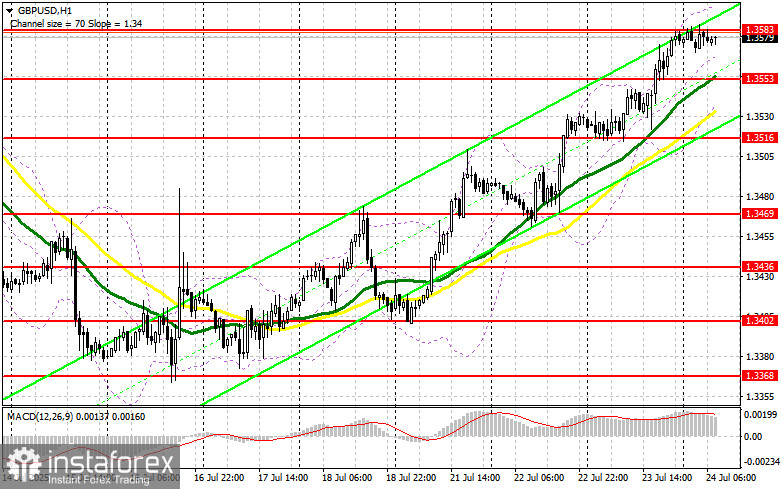Click the 1.3480 price scale value
Image resolution: width=781 pixels, height=489 pixels.
coord(760,197)
